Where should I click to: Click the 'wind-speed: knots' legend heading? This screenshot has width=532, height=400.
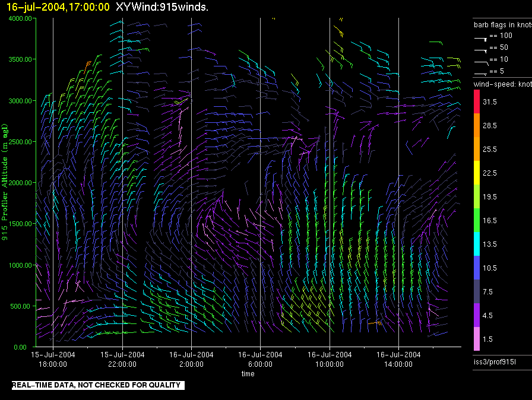coord(503,84)
